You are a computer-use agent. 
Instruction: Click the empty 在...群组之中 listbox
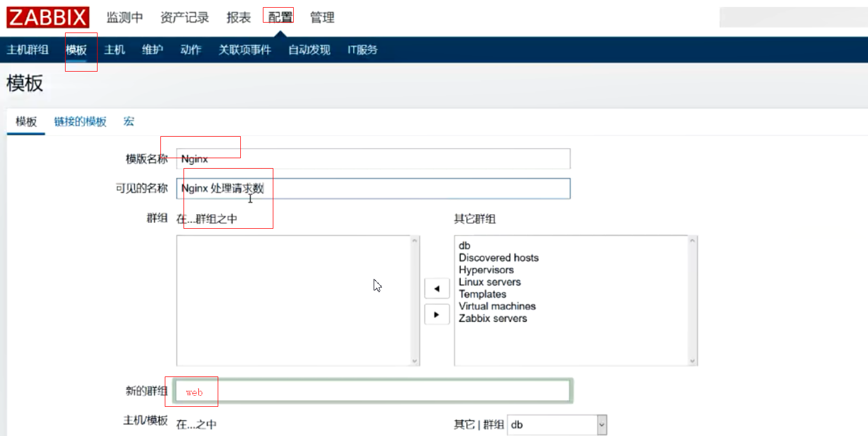298,300
